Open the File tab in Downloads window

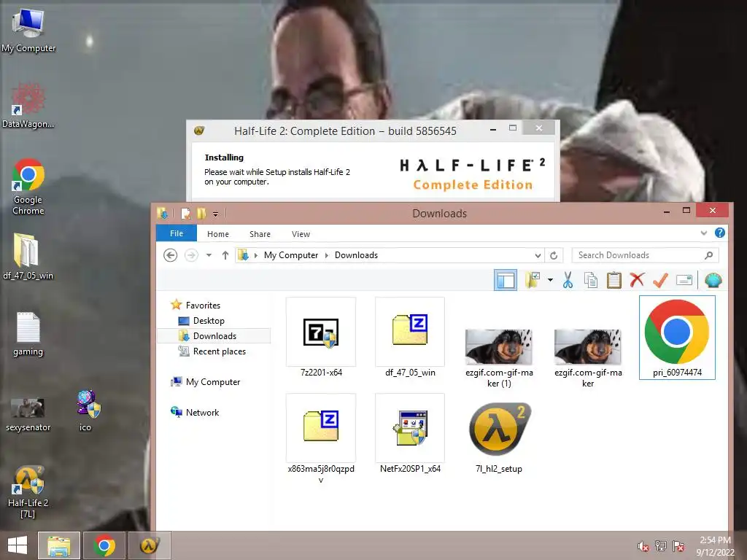pyautogui.click(x=177, y=233)
